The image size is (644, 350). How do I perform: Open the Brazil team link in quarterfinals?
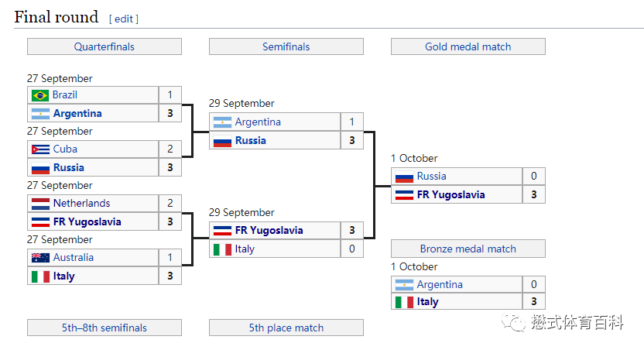[x=65, y=95]
